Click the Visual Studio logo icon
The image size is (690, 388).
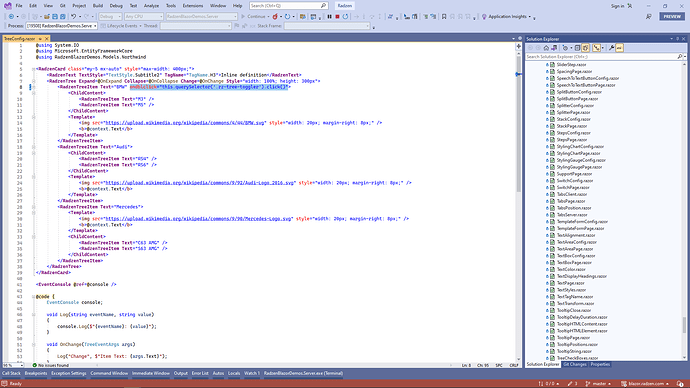[x=7, y=6]
